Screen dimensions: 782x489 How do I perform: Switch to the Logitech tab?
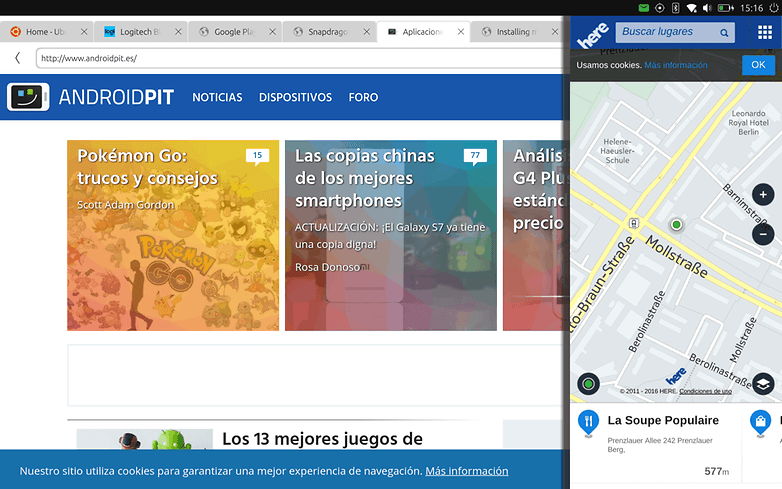140,31
